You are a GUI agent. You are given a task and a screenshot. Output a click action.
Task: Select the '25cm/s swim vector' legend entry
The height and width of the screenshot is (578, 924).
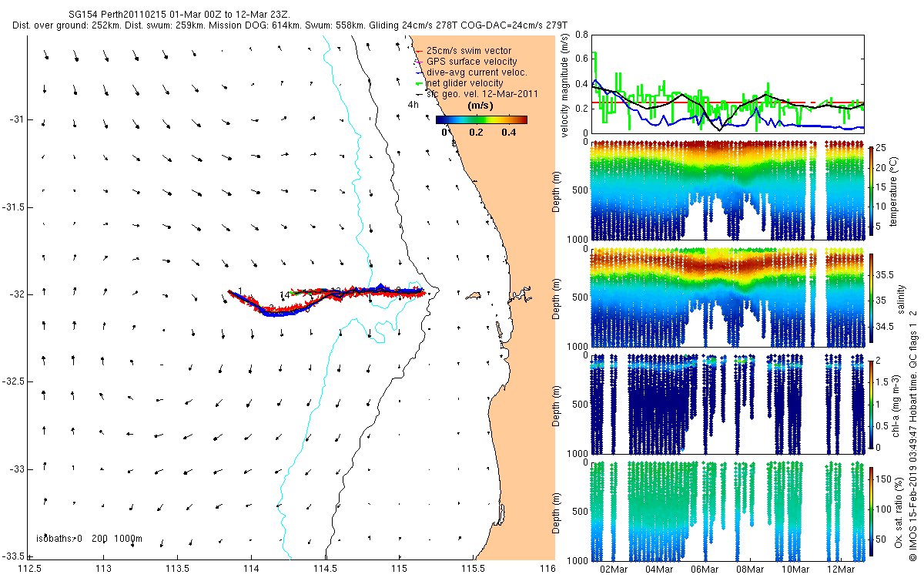coord(467,51)
